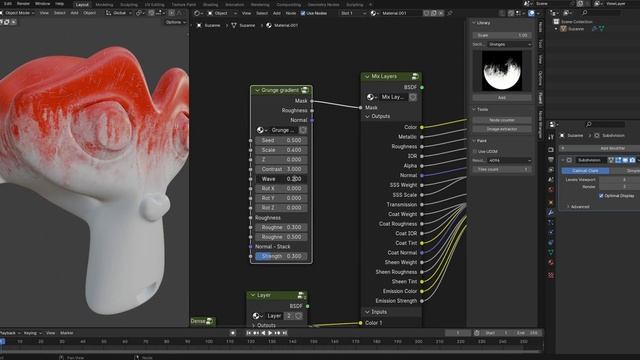Image resolution: width=640 pixels, height=360 pixels.
Task: Collapse the Layer node
Action: click(x=253, y=295)
